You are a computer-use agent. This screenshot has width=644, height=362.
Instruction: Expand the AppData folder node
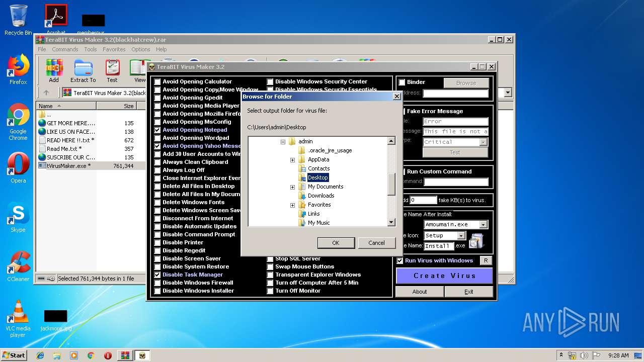[293, 160]
